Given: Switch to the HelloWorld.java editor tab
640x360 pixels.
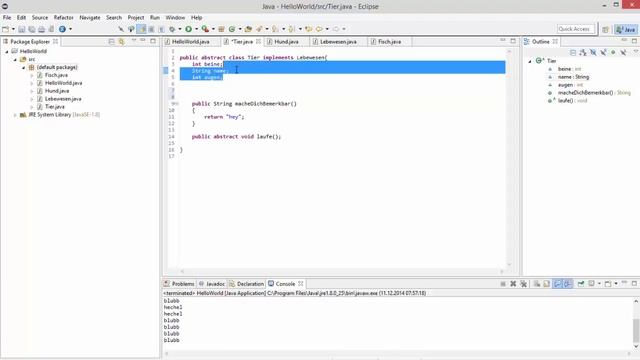Looking at the screenshot, I should pyautogui.click(x=191, y=42).
